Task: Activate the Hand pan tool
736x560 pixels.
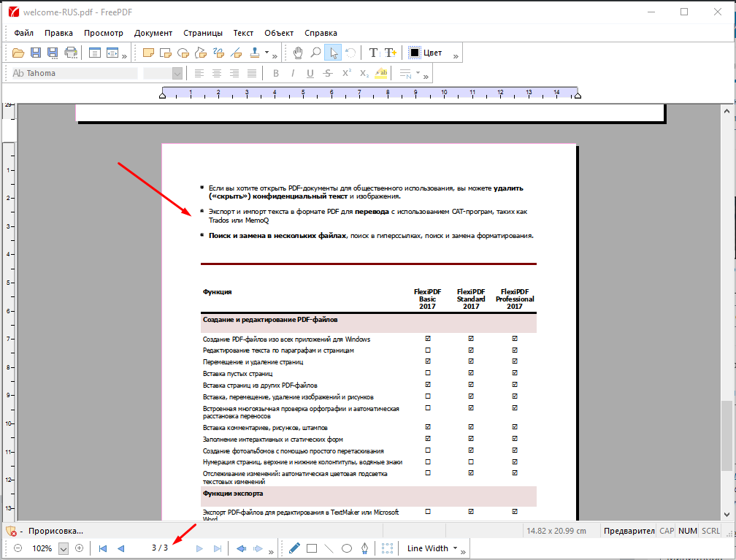Action: 298,53
